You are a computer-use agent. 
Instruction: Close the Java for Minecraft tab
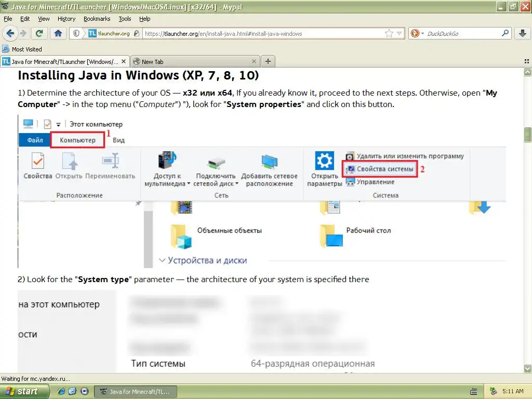(x=124, y=61)
